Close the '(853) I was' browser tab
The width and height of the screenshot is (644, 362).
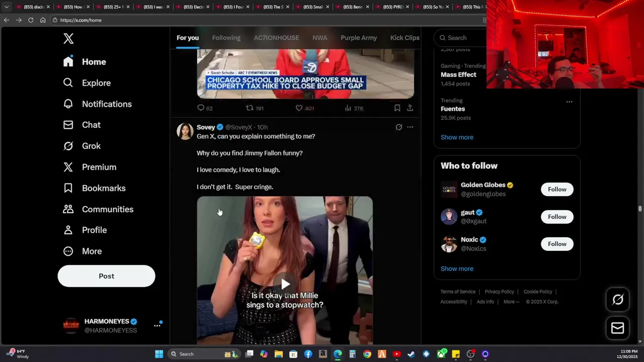168,7
